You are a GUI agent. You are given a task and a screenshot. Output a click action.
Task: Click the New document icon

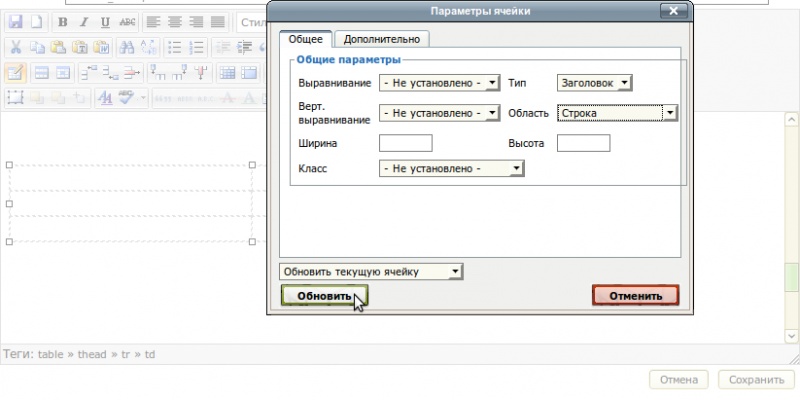click(35, 22)
